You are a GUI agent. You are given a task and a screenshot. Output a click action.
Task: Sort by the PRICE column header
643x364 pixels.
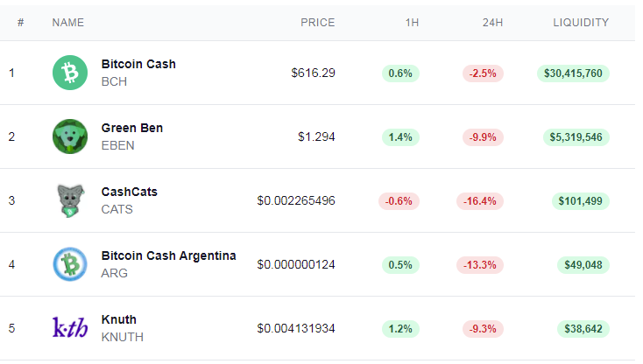317,23
